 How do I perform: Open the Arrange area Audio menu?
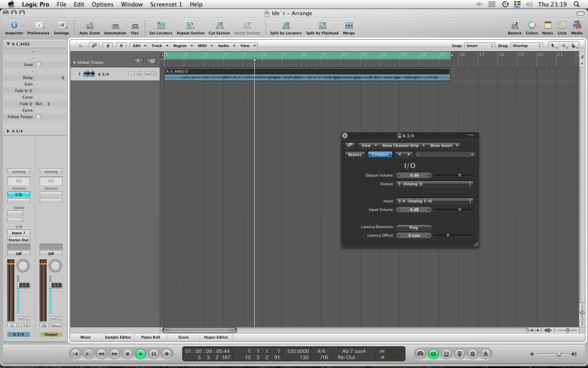pyautogui.click(x=225, y=46)
